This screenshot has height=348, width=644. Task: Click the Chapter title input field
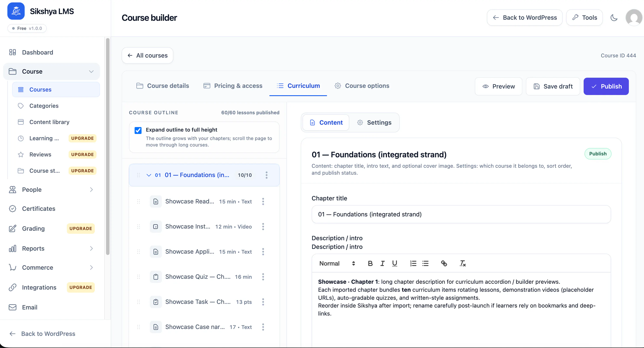pos(461,214)
